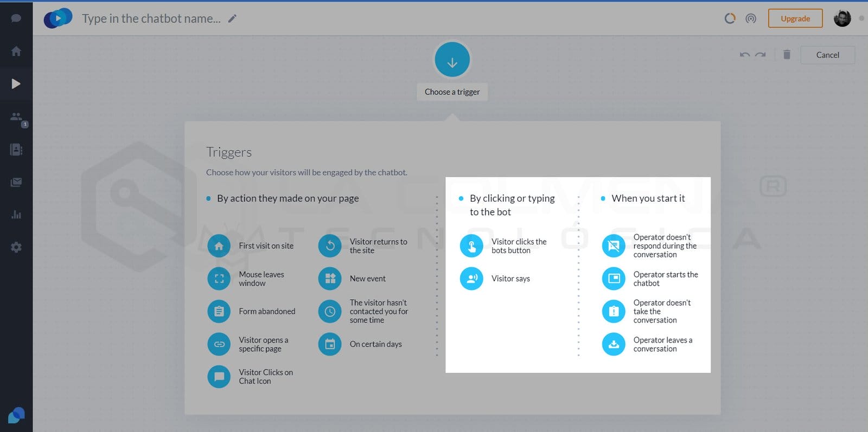Open the Chatbots play icon in sidebar
This screenshot has width=868, height=432.
(x=16, y=83)
